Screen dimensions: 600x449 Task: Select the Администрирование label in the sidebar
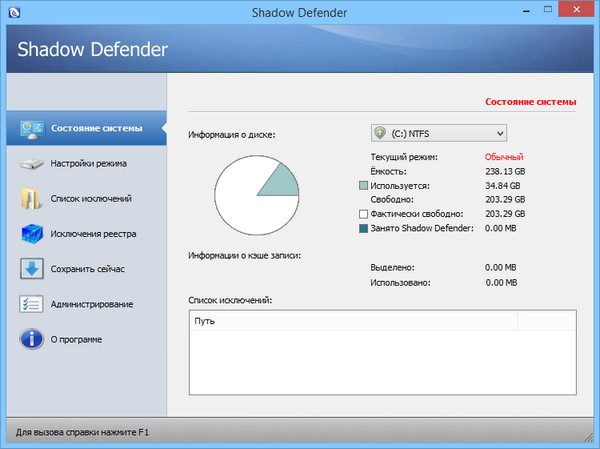92,304
